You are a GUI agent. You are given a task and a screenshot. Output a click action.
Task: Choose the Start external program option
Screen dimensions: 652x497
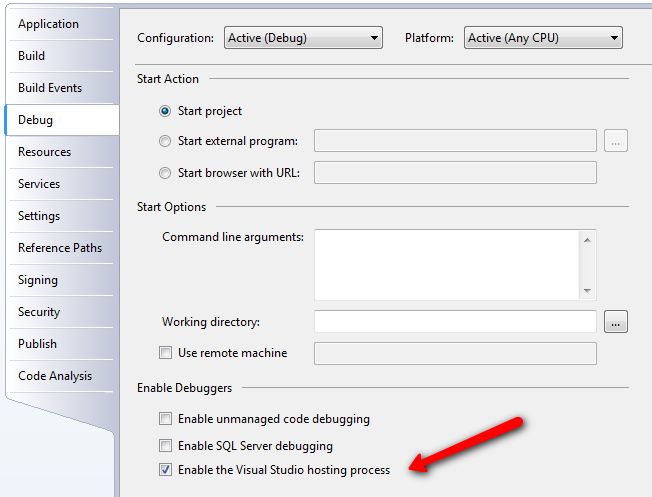(165, 141)
